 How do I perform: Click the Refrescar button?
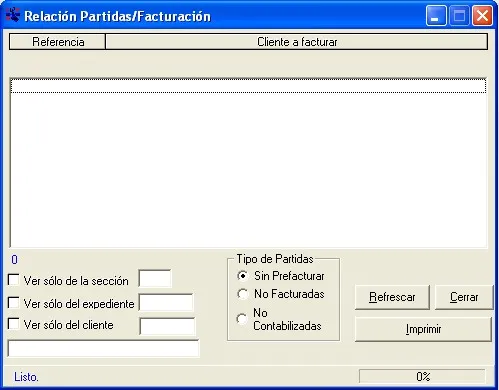pyautogui.click(x=392, y=297)
